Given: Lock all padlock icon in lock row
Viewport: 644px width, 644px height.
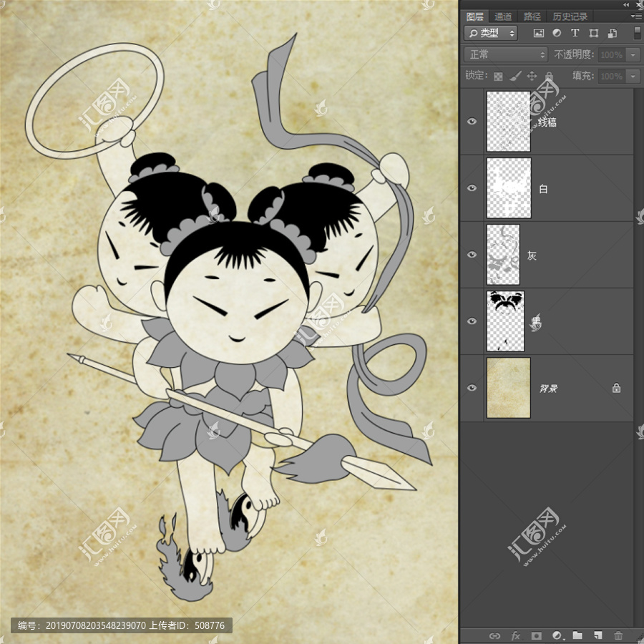Looking at the screenshot, I should (x=549, y=76).
